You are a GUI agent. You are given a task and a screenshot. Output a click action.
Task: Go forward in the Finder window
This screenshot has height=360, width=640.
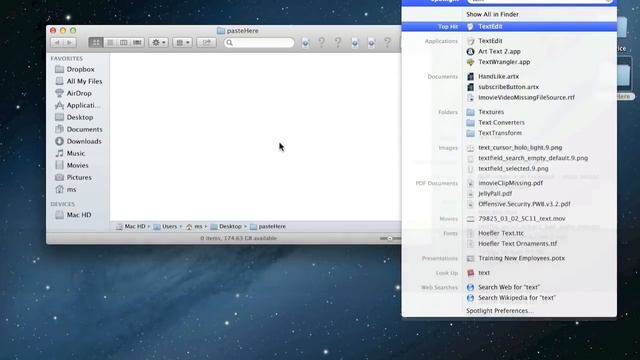[70, 42]
